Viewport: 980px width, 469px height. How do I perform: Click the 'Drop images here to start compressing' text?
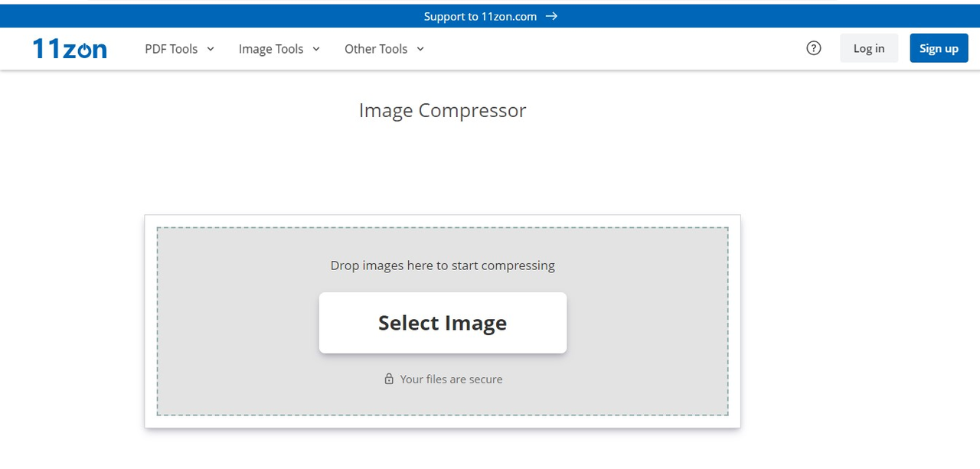443,265
